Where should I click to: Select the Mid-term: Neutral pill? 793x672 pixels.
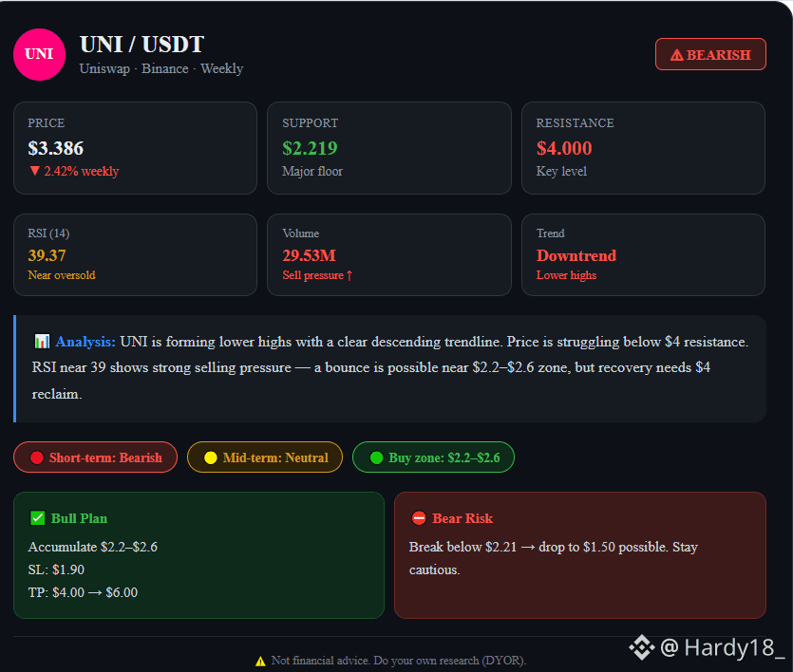(x=265, y=457)
